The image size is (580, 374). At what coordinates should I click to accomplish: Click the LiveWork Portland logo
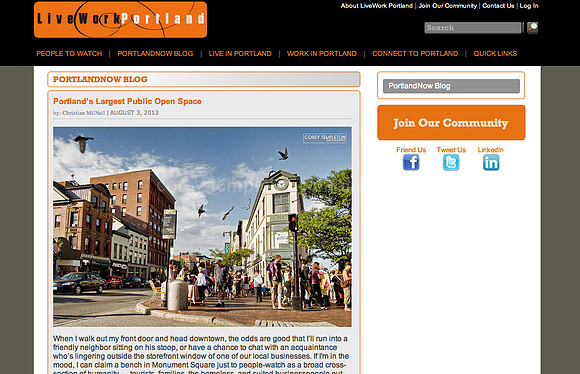click(120, 19)
